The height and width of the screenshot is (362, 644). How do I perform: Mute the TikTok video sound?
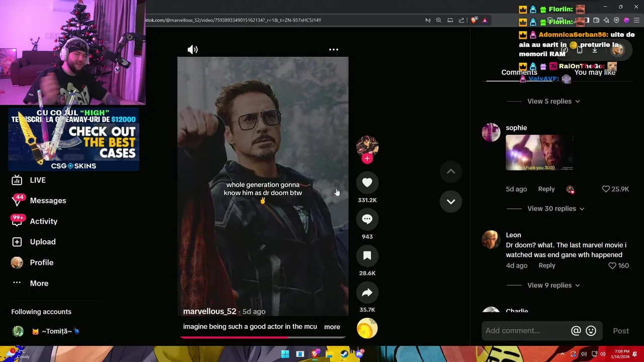(193, 49)
